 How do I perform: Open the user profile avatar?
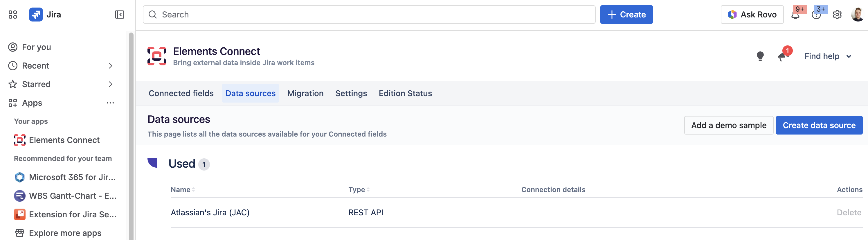(857, 15)
